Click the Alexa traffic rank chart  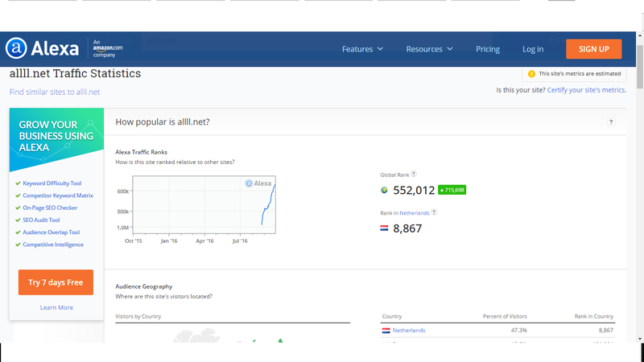click(204, 205)
